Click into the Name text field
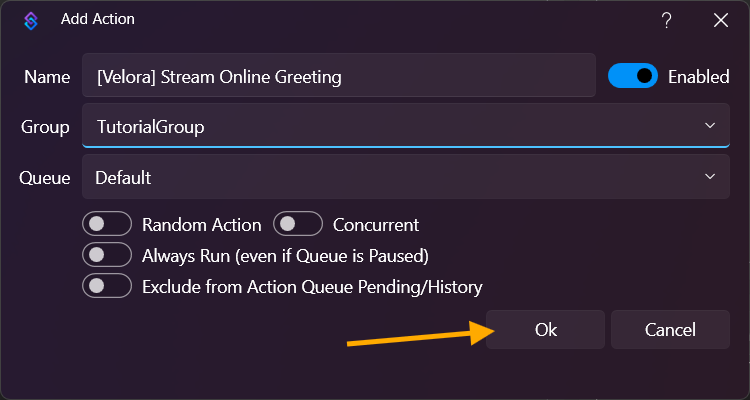The height and width of the screenshot is (400, 750). [340, 76]
